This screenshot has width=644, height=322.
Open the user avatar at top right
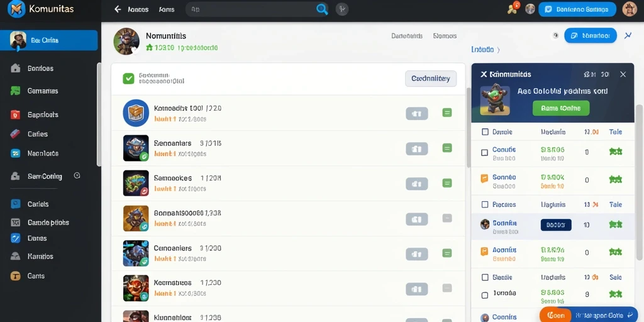click(629, 9)
